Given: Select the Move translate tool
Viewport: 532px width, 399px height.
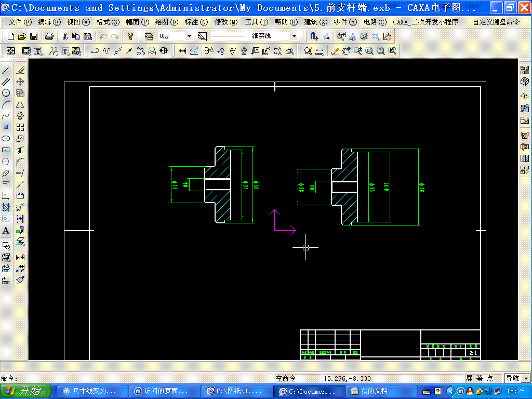Looking at the screenshot, I should coord(20,82).
